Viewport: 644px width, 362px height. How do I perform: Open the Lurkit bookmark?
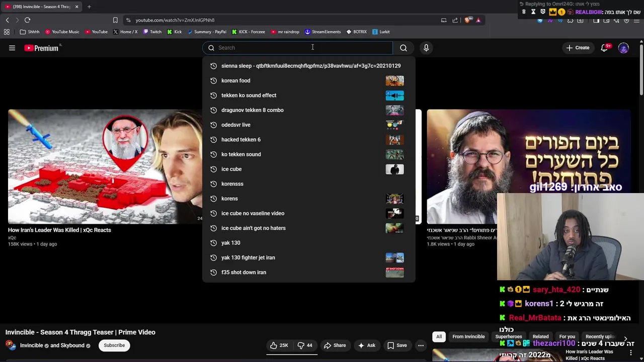point(381,32)
